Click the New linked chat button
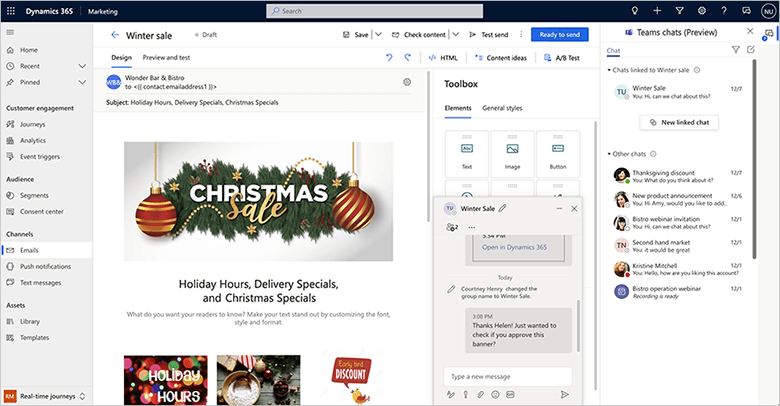The width and height of the screenshot is (780, 406). click(x=679, y=122)
